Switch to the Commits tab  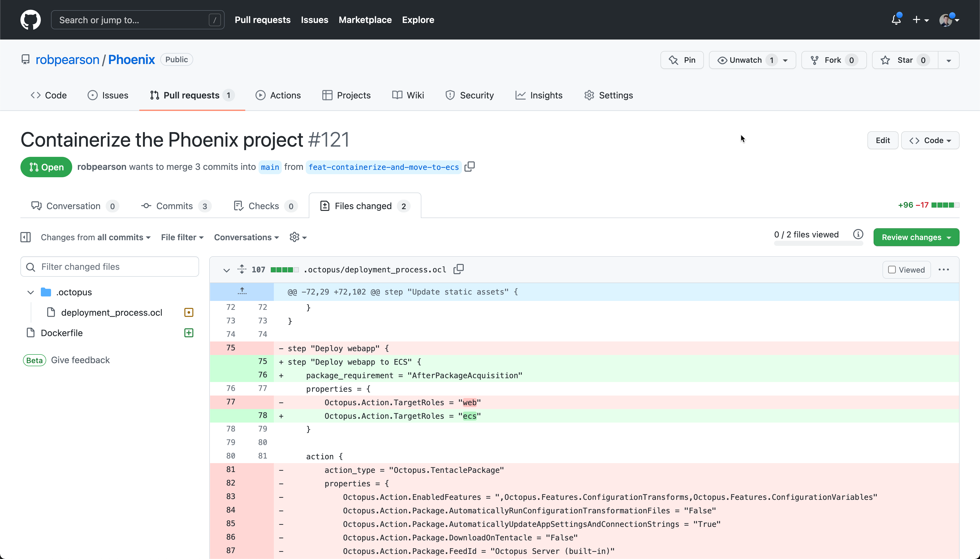[175, 206]
